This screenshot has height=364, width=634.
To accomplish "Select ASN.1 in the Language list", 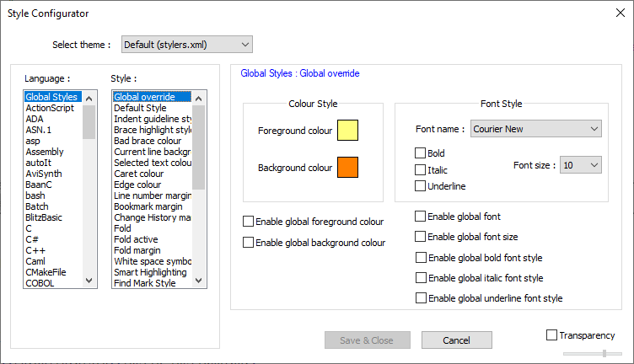I will click(x=53, y=130).
